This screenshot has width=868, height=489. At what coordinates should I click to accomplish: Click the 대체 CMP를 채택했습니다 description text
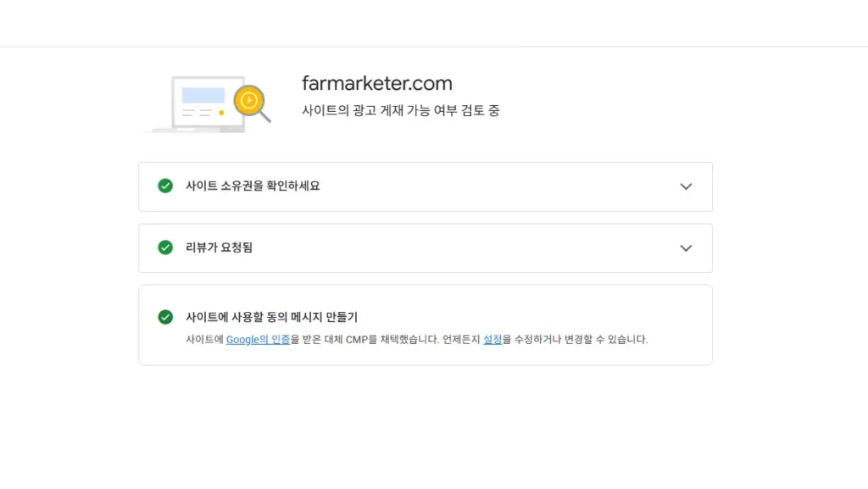pyautogui.click(x=370, y=340)
